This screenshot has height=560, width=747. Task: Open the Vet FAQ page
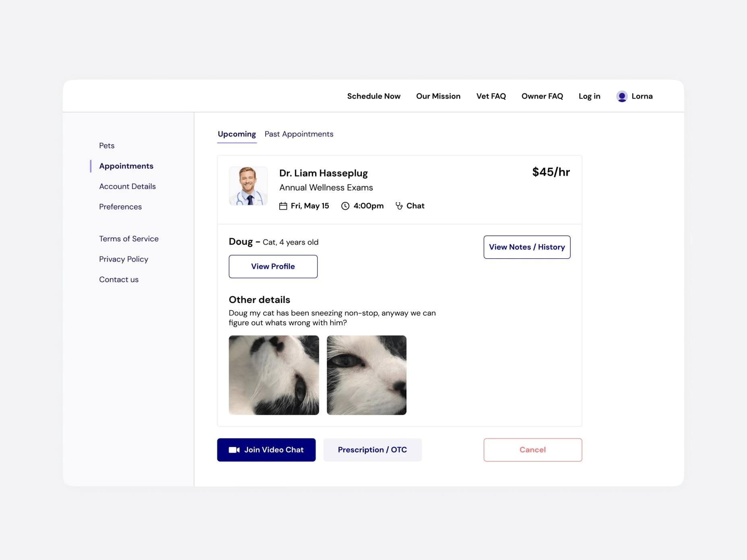(491, 96)
